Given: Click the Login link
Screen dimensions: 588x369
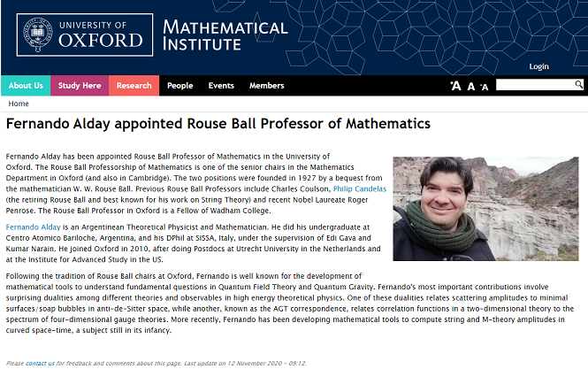Looking at the screenshot, I should coord(538,66).
